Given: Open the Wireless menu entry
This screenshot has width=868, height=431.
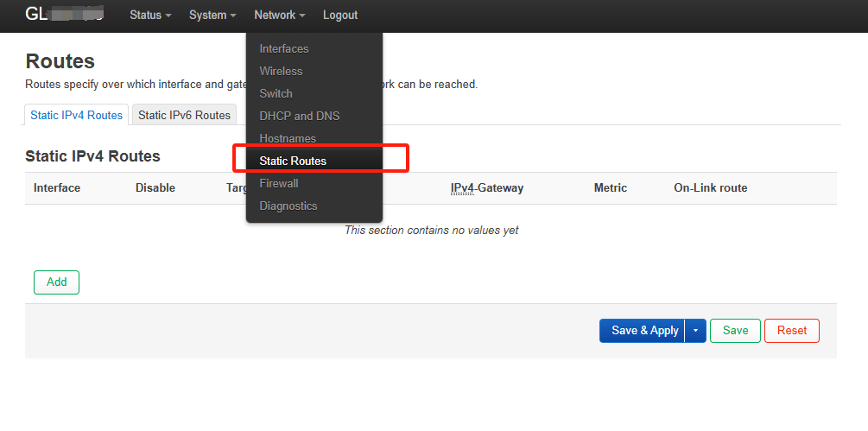Looking at the screenshot, I should tap(281, 71).
